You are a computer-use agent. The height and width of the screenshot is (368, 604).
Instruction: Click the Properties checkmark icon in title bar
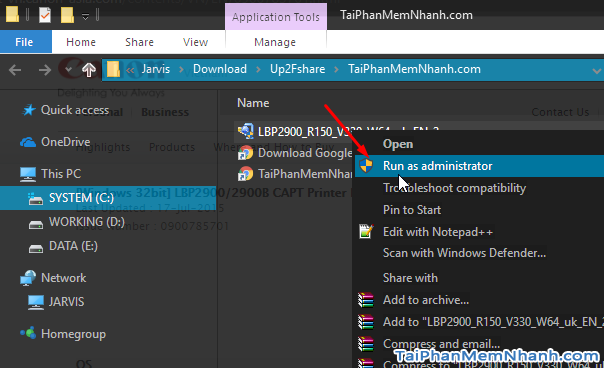(45, 15)
